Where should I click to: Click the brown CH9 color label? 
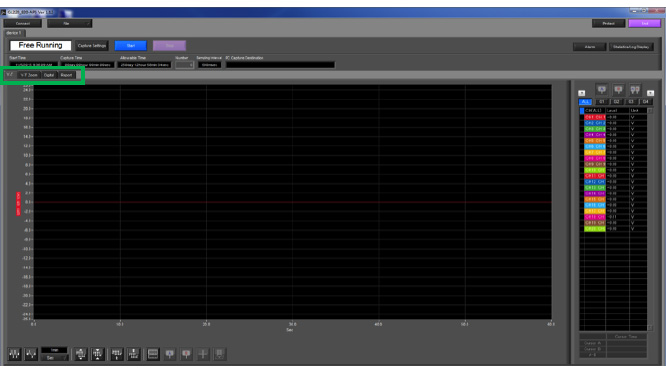coord(595,164)
